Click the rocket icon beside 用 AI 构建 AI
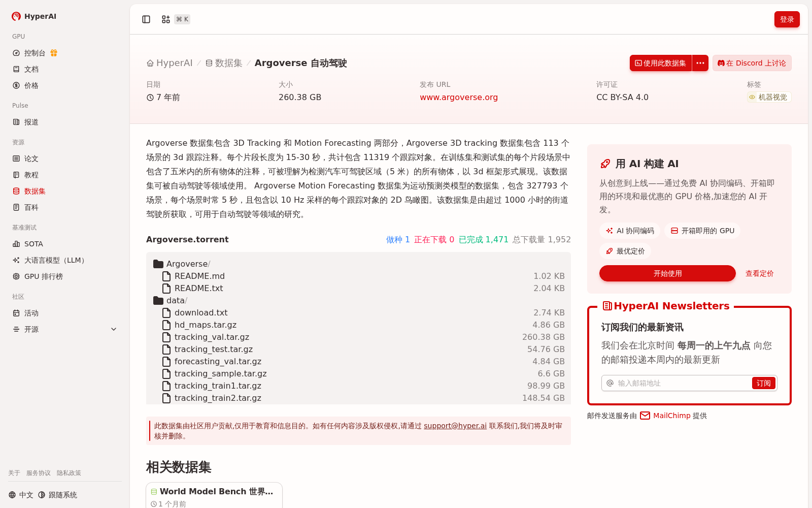812x508 pixels. (x=605, y=164)
